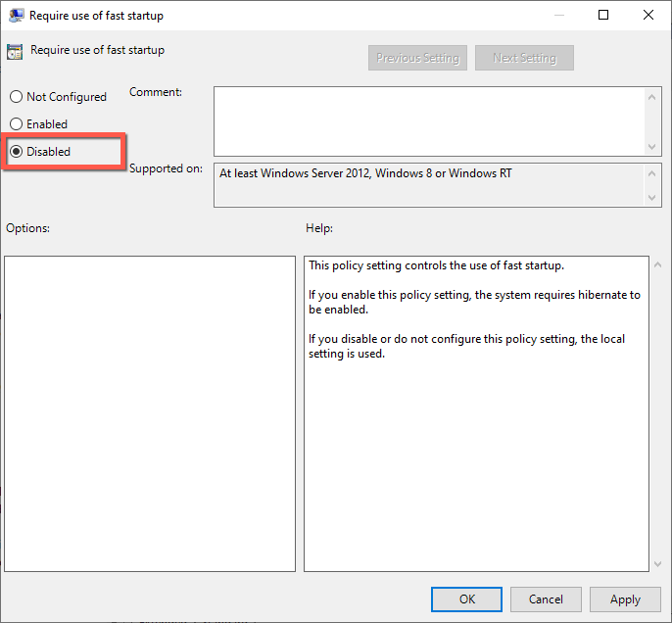Click the Help pane scroll down arrow

656,563
